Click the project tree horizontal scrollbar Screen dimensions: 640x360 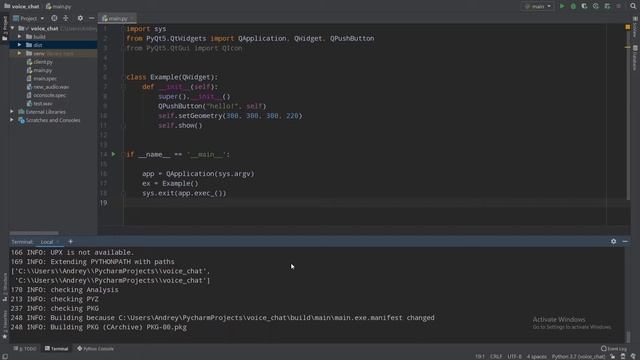34,233
